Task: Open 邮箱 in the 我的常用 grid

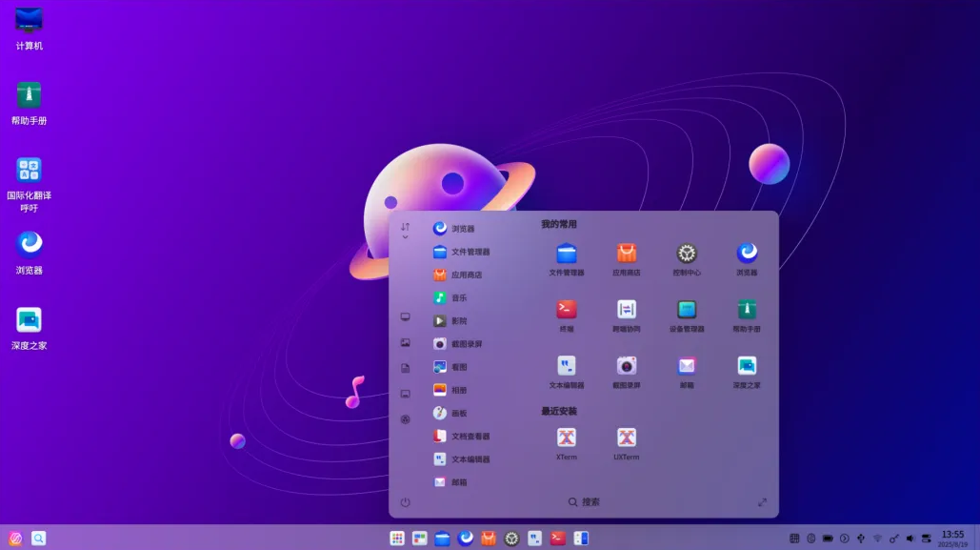Action: point(687,372)
